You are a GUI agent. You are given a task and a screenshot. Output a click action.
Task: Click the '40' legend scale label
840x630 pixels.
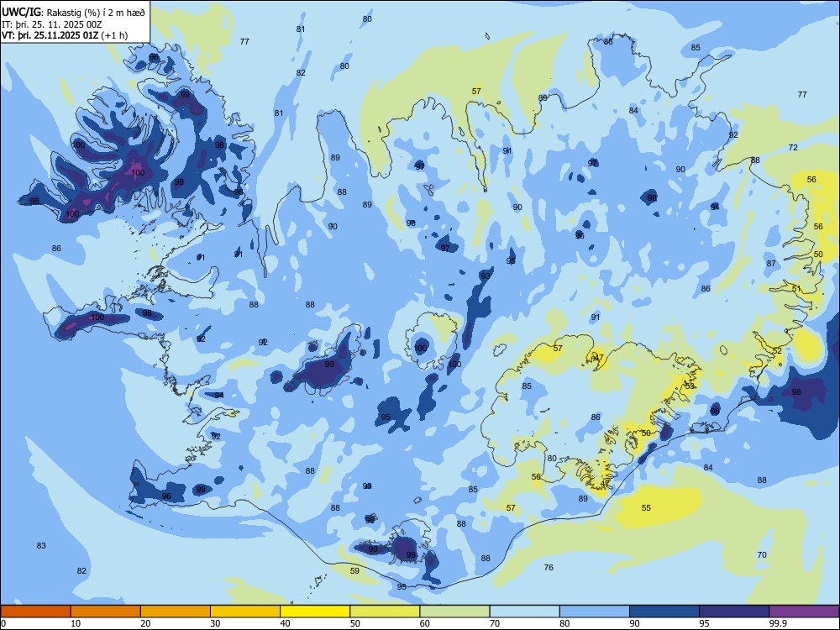[x=285, y=623]
